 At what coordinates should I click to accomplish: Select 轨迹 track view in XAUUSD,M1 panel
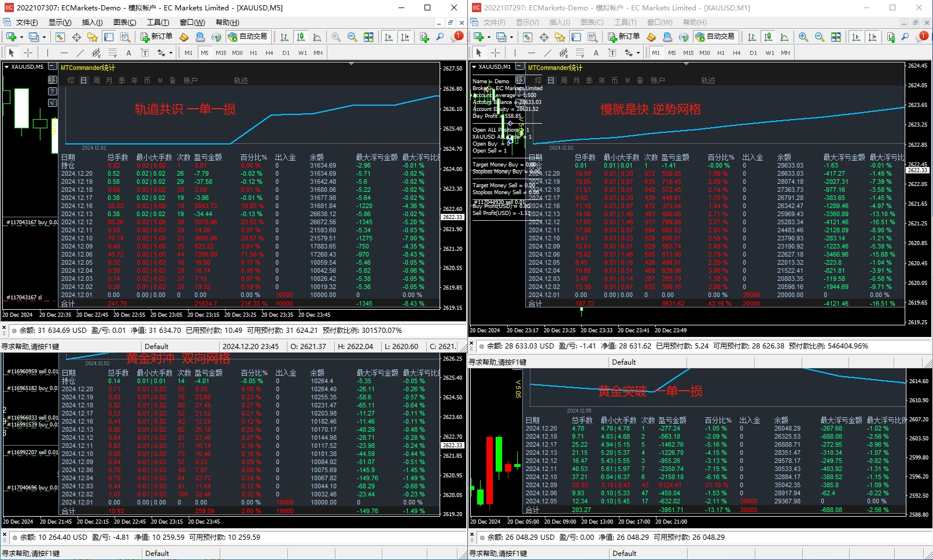pos(708,80)
